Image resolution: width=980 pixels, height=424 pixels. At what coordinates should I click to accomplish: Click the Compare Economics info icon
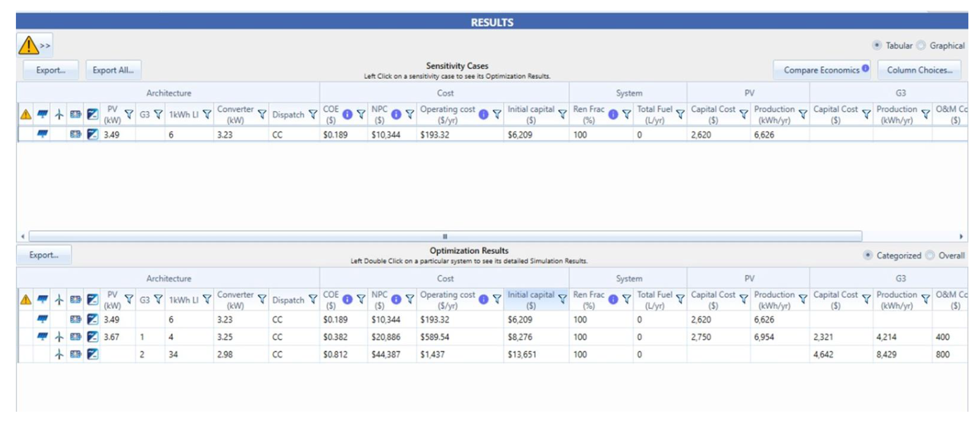point(865,68)
